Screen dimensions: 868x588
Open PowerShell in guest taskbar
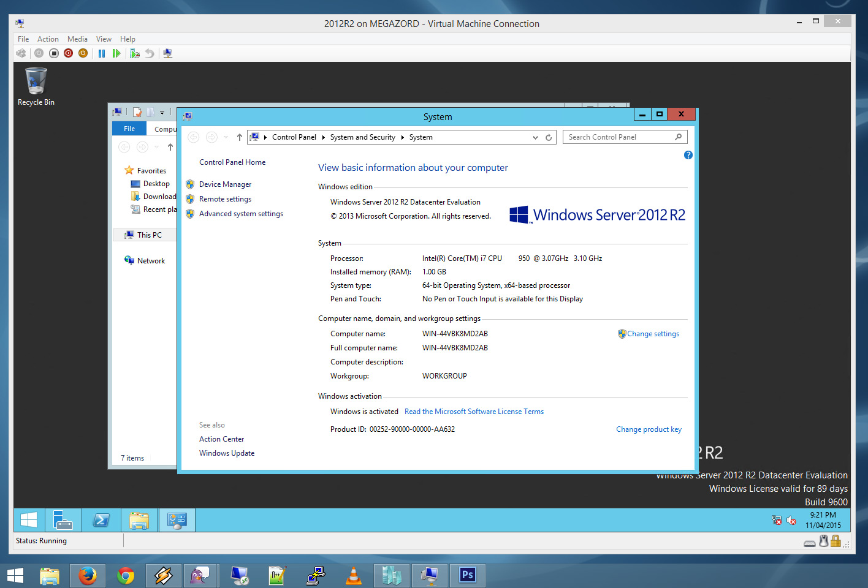(x=101, y=520)
